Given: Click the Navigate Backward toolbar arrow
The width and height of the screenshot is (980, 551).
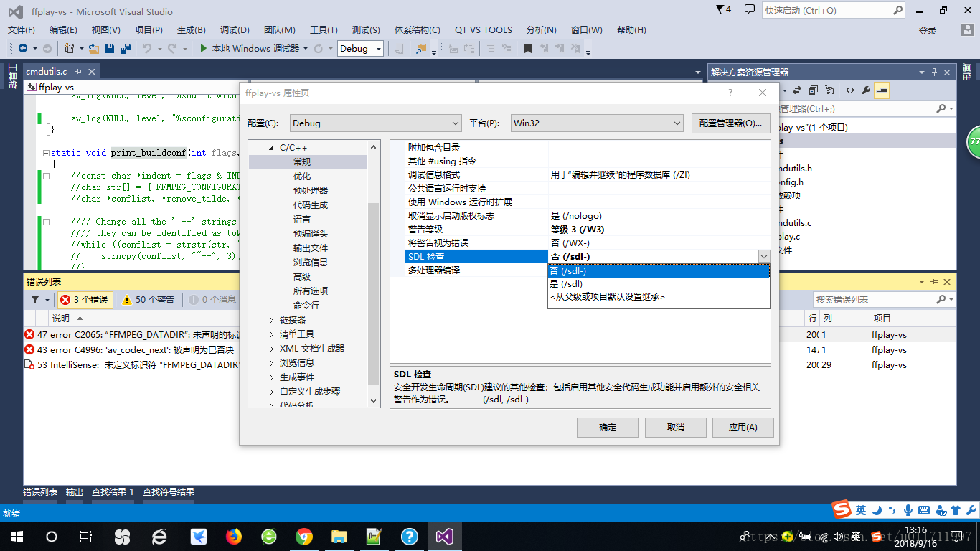Looking at the screenshot, I should (23, 48).
